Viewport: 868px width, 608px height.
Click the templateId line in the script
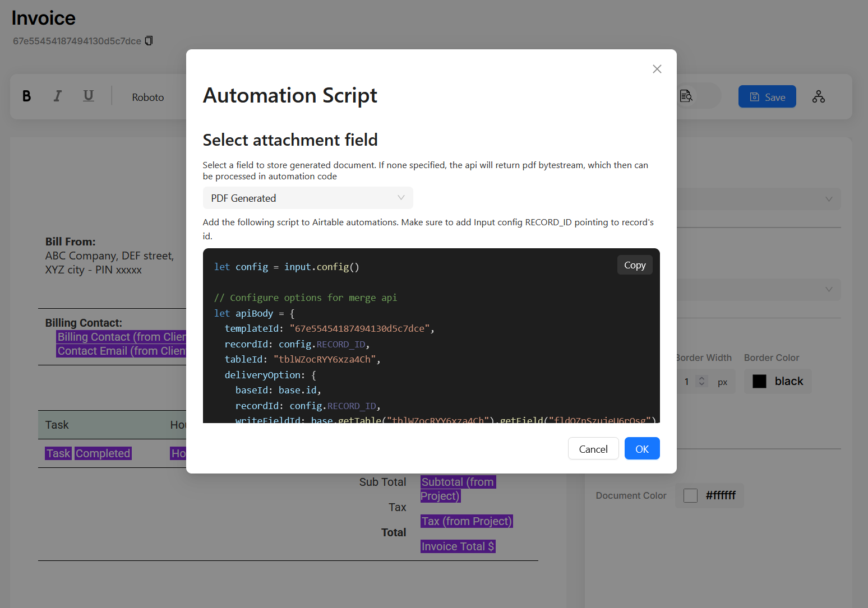pos(330,328)
